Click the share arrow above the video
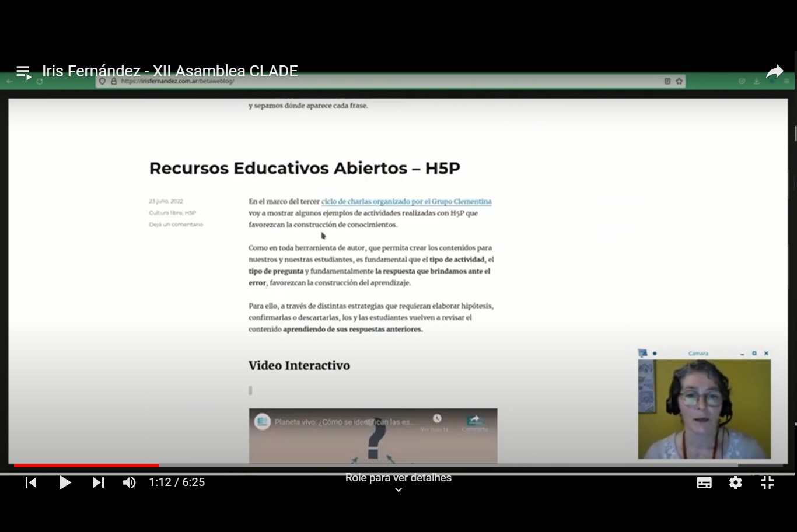797x532 pixels. (x=774, y=71)
